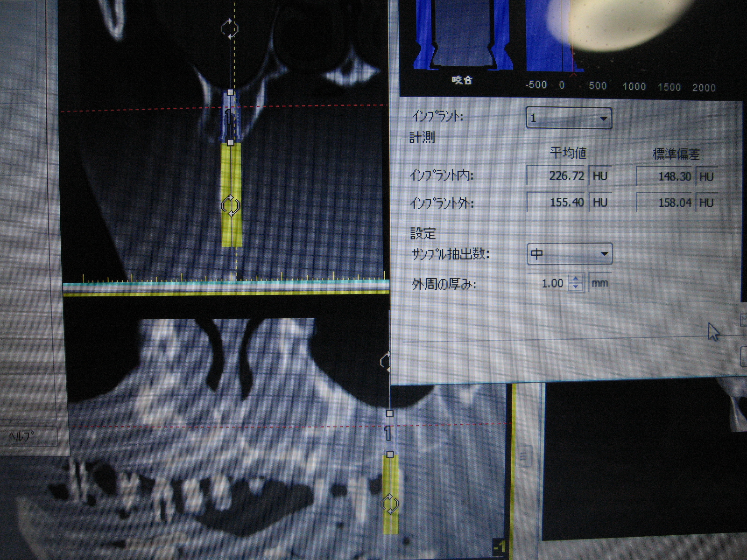Click the lower square implant handle in panoramic view

[x=390, y=454]
